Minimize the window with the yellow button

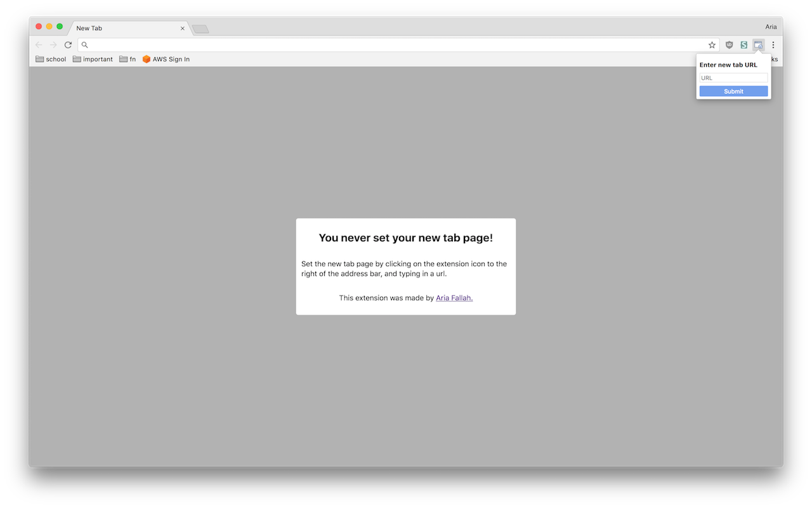coord(49,26)
